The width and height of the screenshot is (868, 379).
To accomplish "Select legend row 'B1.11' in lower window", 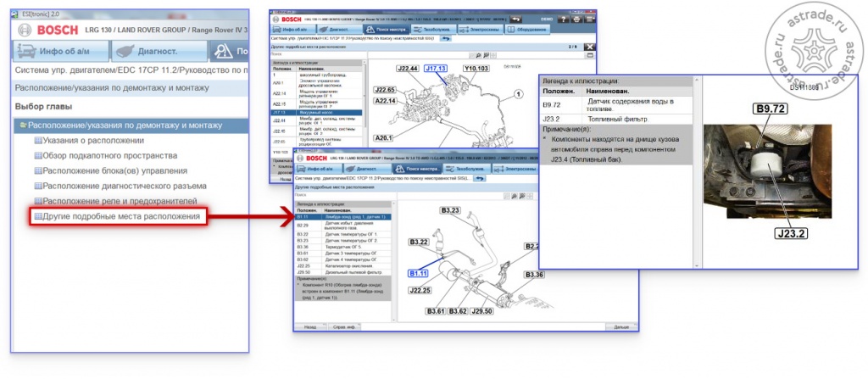I will pyautogui.click(x=342, y=217).
